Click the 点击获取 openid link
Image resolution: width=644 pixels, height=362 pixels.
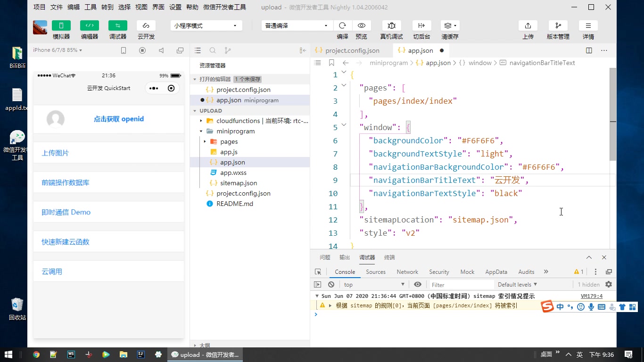click(x=119, y=119)
